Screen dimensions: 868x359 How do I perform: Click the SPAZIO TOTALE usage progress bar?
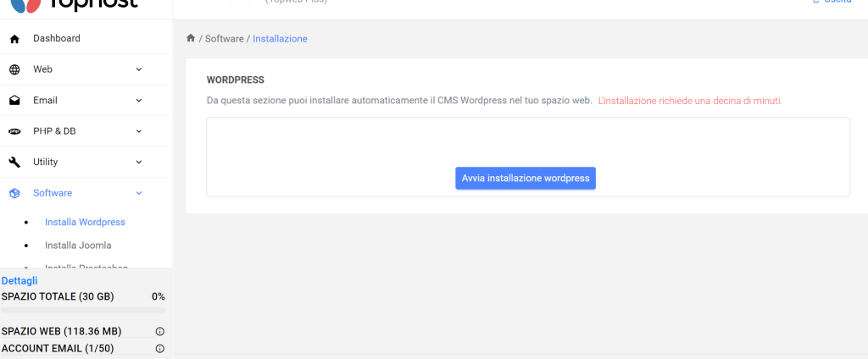(83, 310)
